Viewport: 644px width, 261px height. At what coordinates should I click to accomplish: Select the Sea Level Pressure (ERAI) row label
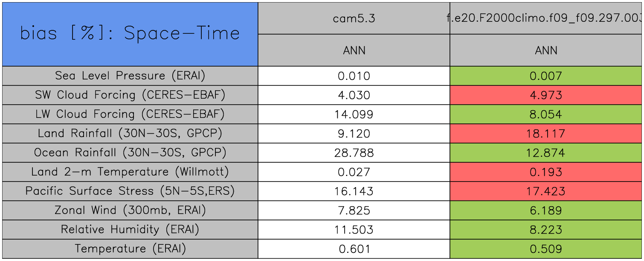coord(130,76)
